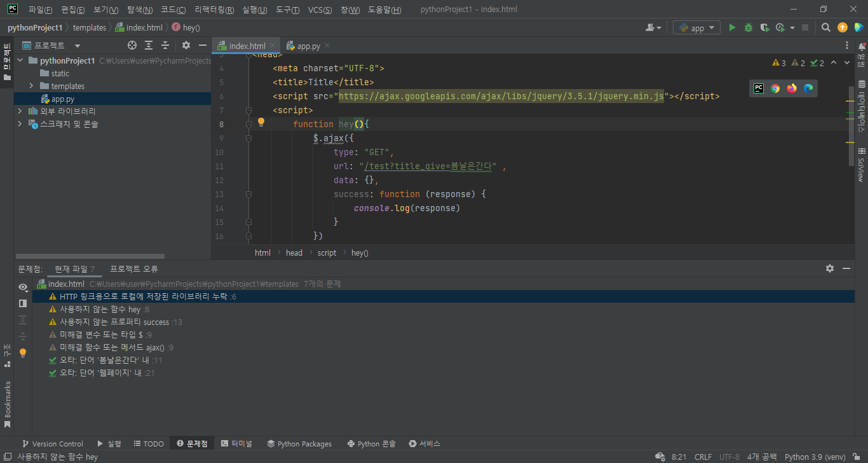The width and height of the screenshot is (868, 463).
Task: Collapse the hey function fold marker on line 8
Action: coord(248,124)
